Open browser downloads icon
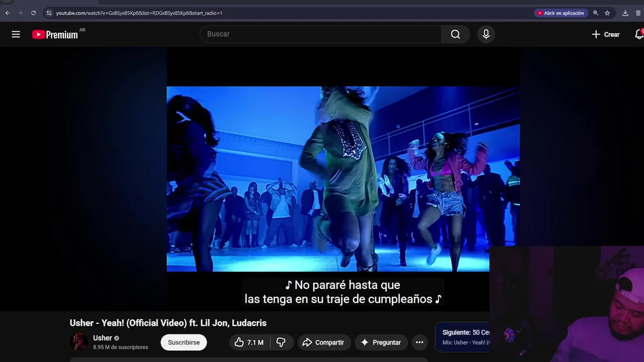Image resolution: width=644 pixels, height=362 pixels. [x=625, y=13]
